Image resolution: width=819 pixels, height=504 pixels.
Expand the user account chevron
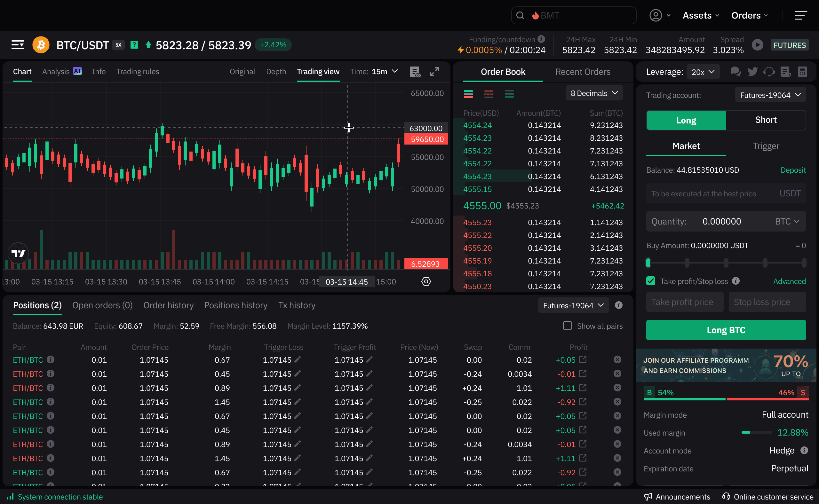tap(668, 15)
